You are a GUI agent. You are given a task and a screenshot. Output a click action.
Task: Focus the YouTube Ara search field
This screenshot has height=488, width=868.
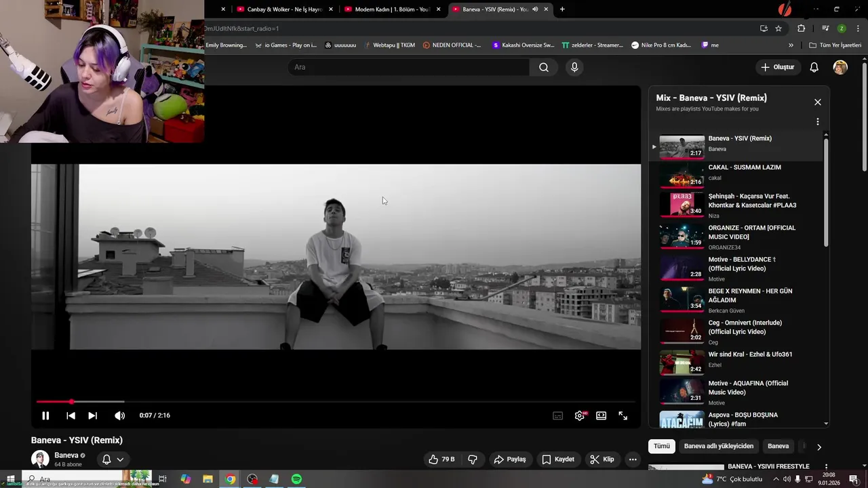point(409,67)
